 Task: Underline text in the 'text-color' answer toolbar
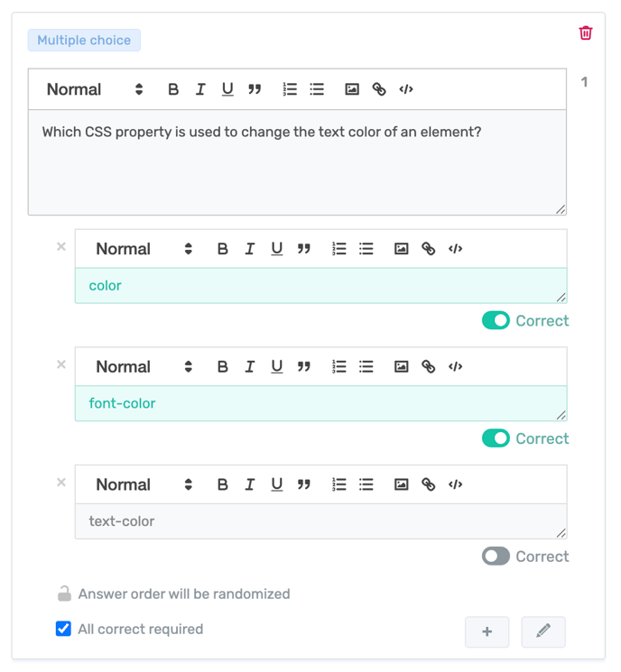277,484
